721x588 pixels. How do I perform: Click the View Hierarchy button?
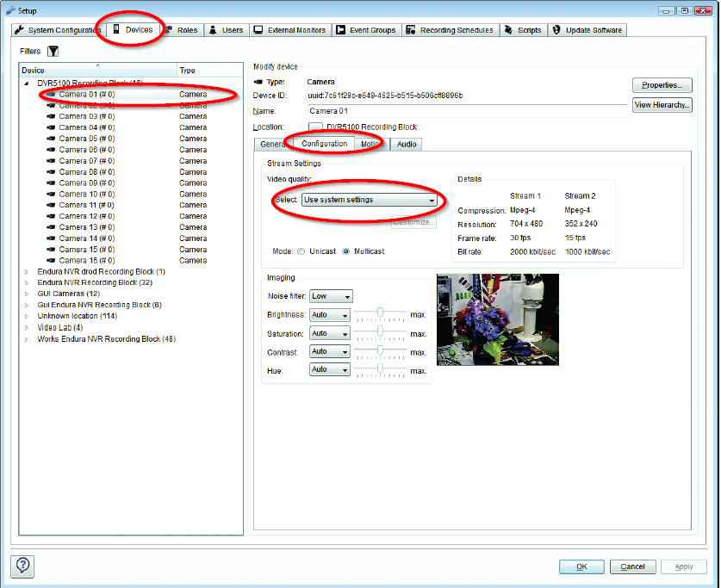[662, 105]
